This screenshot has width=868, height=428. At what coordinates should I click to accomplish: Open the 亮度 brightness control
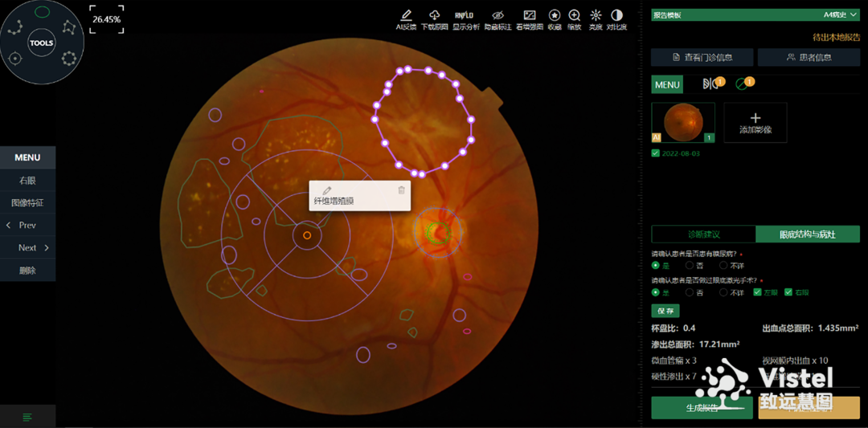click(596, 15)
